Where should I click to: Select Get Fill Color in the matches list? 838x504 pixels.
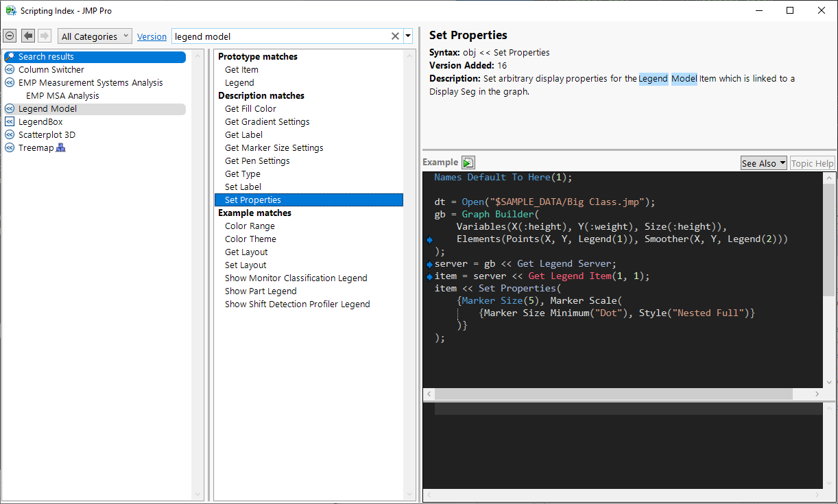(x=250, y=108)
